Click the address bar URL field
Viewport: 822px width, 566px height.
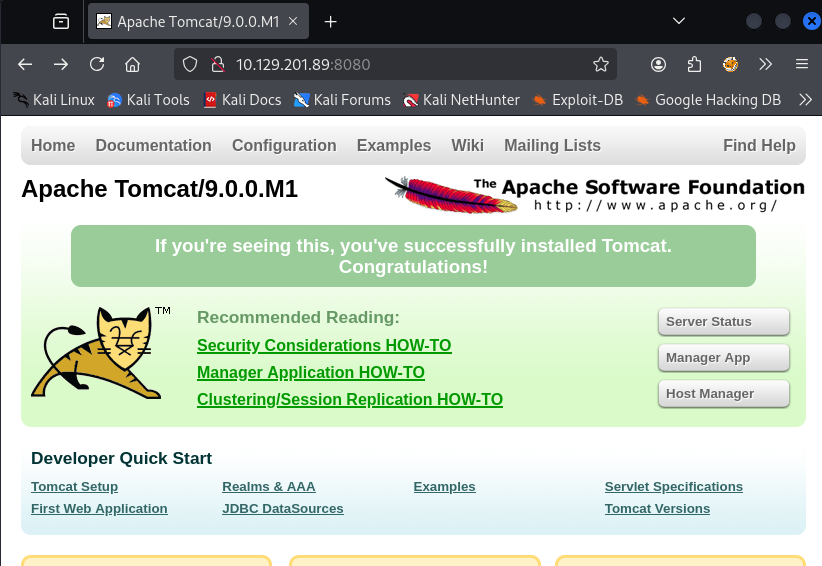pos(400,64)
